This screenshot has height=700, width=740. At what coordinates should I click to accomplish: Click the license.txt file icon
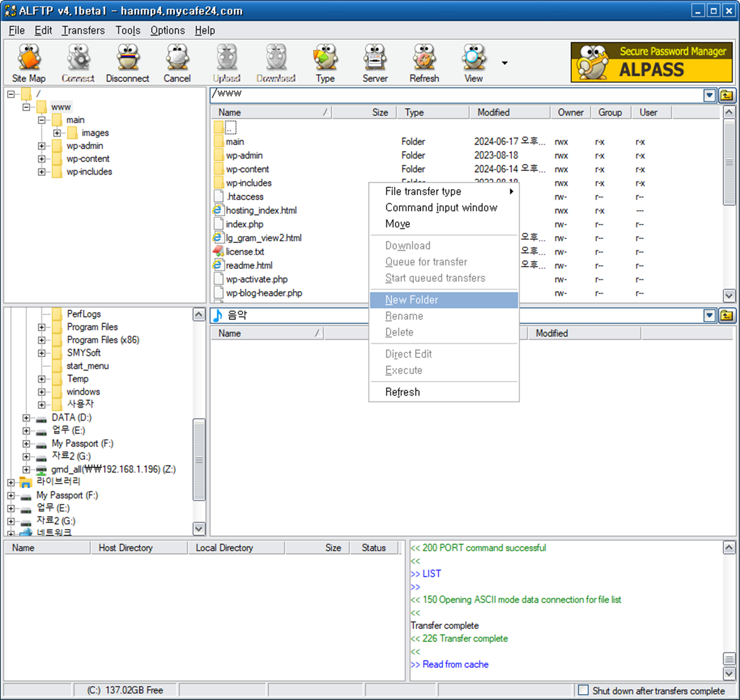pyautogui.click(x=218, y=251)
